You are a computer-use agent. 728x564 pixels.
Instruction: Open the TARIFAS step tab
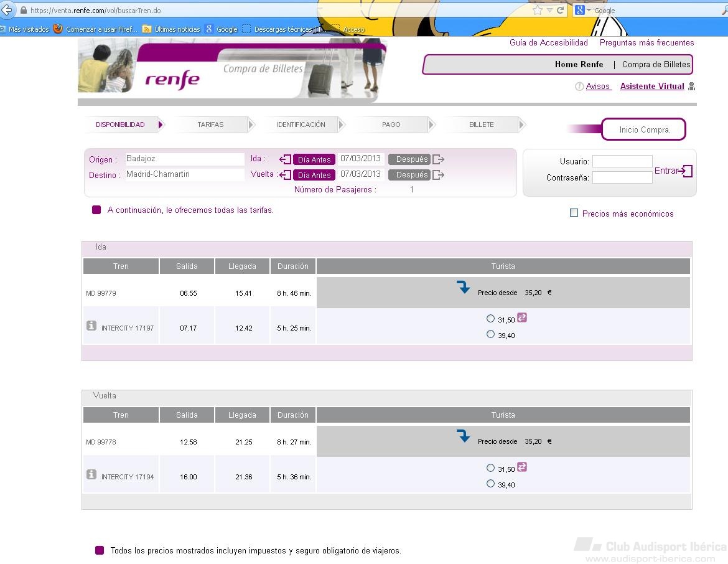(x=210, y=125)
